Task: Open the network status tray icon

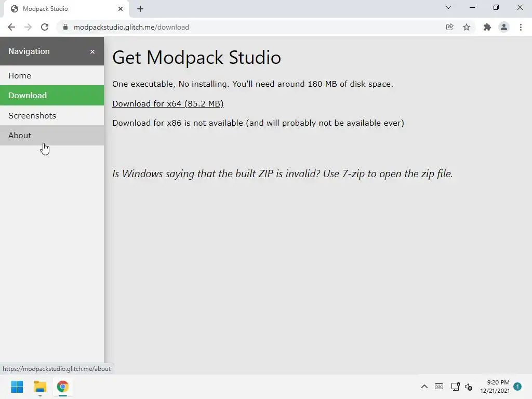Action: click(455, 387)
